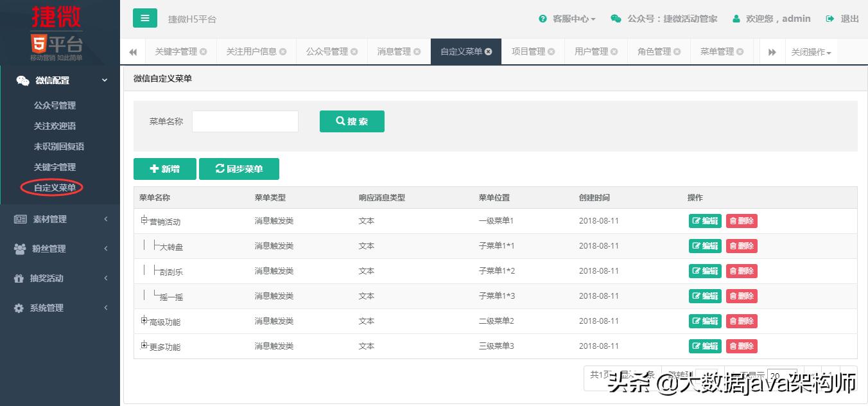Switch to the 消息管理 tab
868x406 pixels.
click(x=394, y=51)
